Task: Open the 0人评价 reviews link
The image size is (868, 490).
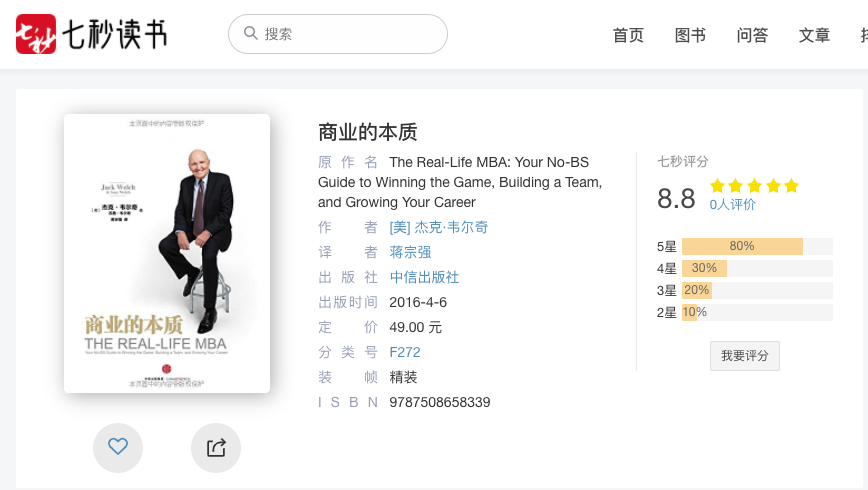Action: [x=732, y=205]
